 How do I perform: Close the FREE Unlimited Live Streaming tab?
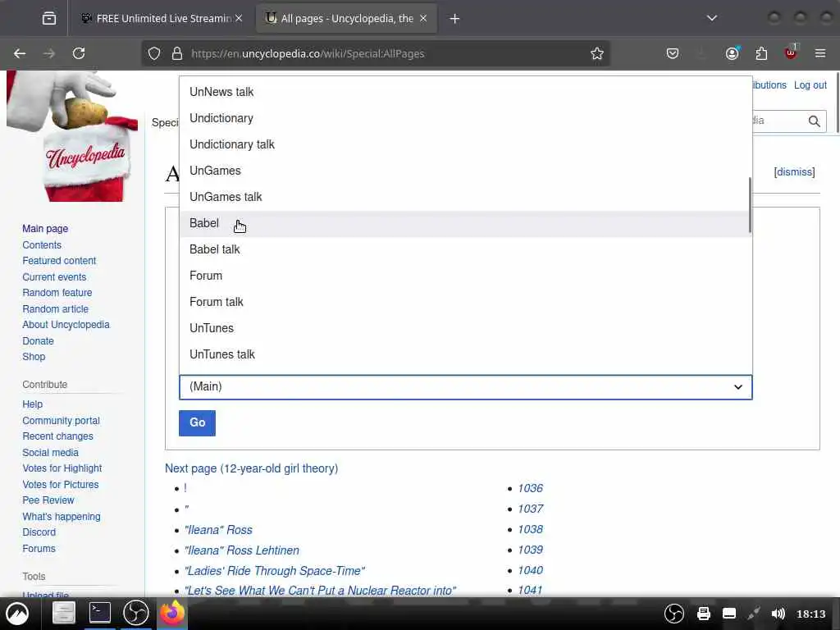239,18
